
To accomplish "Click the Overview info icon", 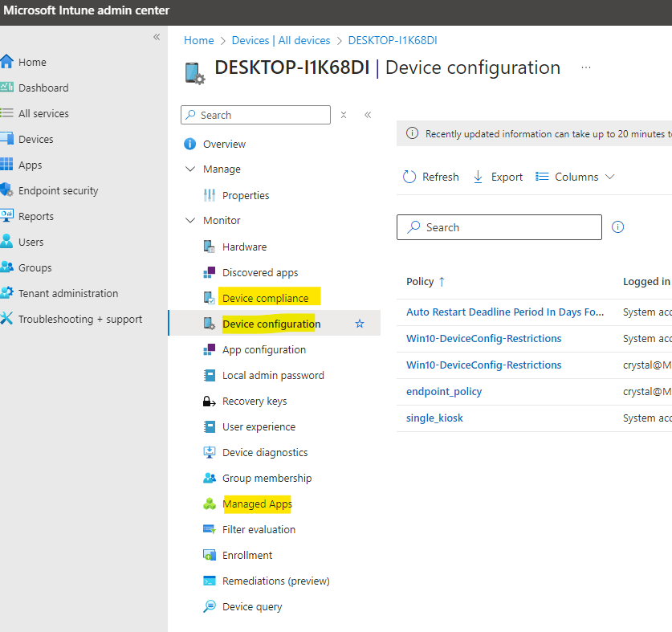I will pyautogui.click(x=189, y=144).
